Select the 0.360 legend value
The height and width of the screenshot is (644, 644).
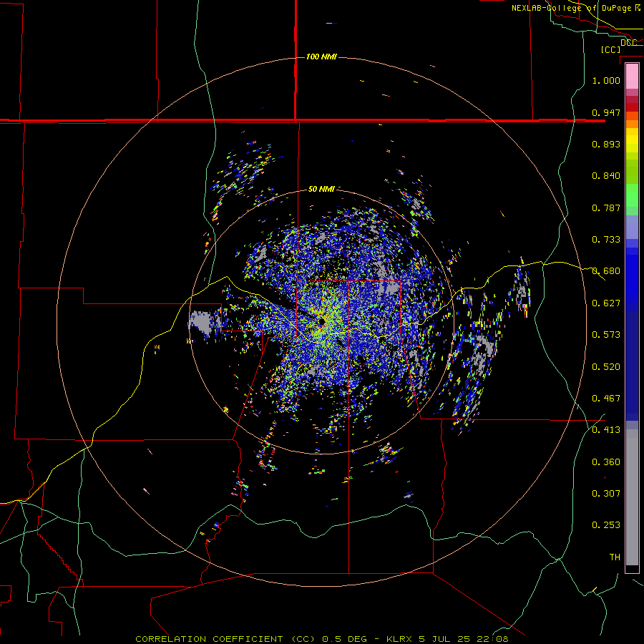(x=606, y=462)
